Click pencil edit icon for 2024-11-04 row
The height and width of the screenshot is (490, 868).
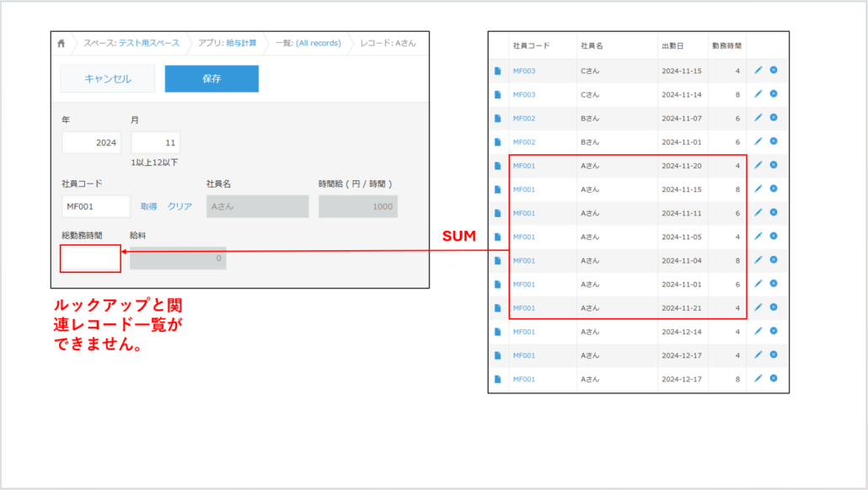(x=758, y=260)
